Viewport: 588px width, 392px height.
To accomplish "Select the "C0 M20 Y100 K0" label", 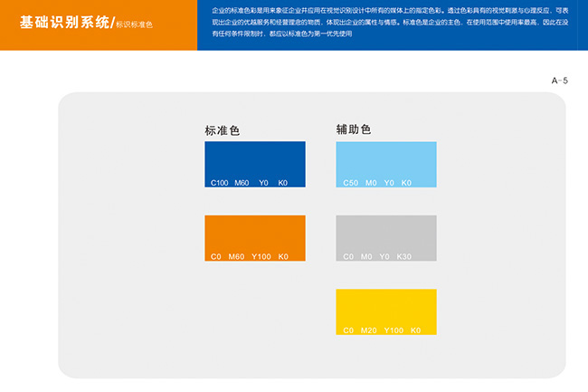I will 382,330.
